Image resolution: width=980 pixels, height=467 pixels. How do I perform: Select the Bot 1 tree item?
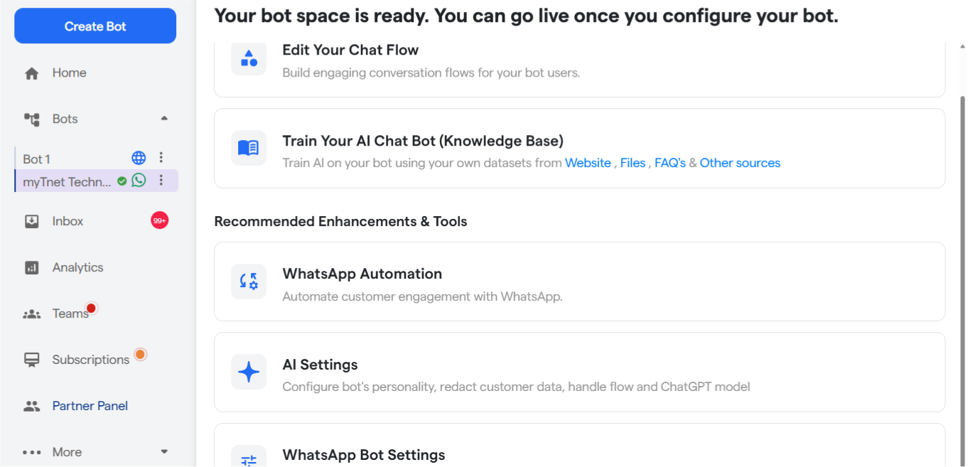pyautogui.click(x=37, y=159)
